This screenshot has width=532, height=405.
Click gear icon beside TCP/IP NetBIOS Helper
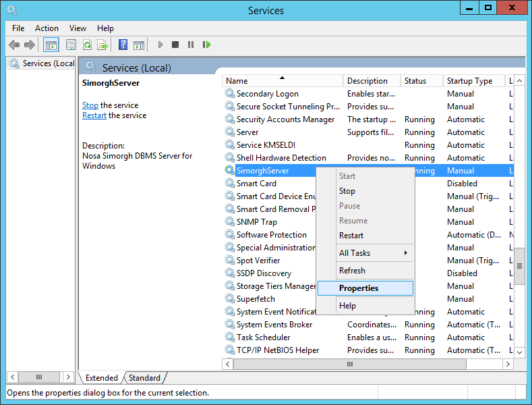[x=230, y=350]
